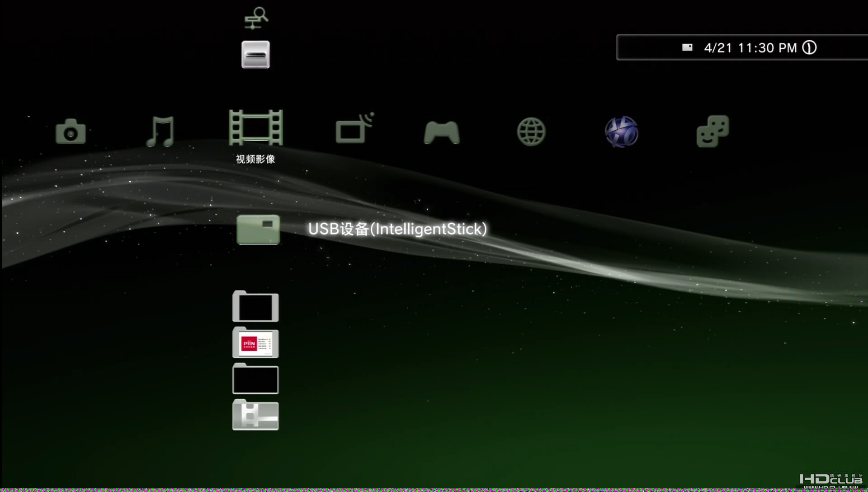Viewport: 868px width, 492px height.
Task: Click the date and time display
Action: [x=750, y=48]
